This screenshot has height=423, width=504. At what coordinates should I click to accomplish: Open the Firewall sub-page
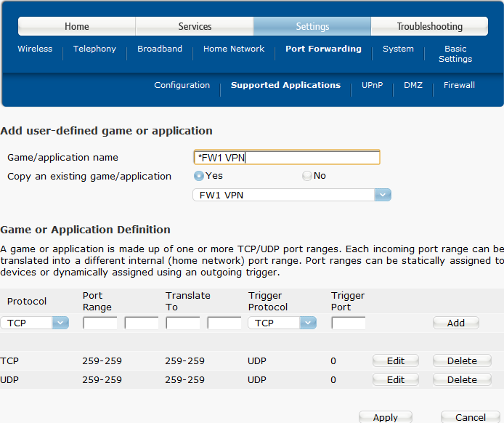tap(459, 86)
